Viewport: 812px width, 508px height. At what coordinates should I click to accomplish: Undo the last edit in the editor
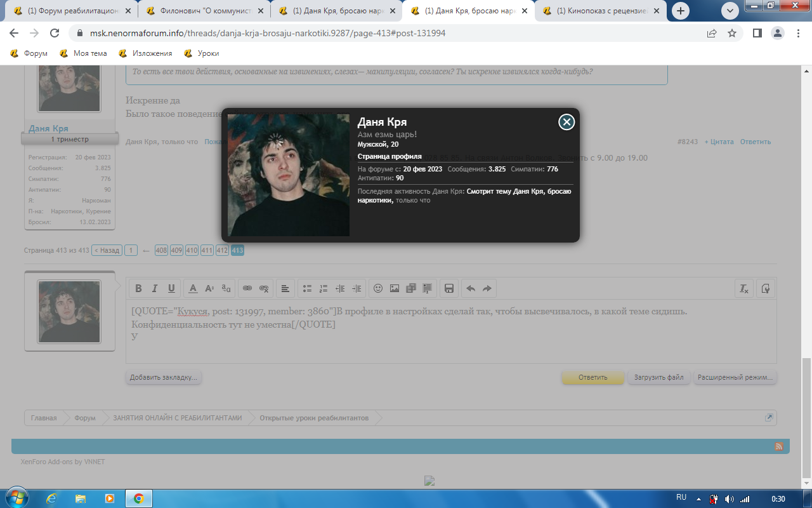(x=471, y=288)
